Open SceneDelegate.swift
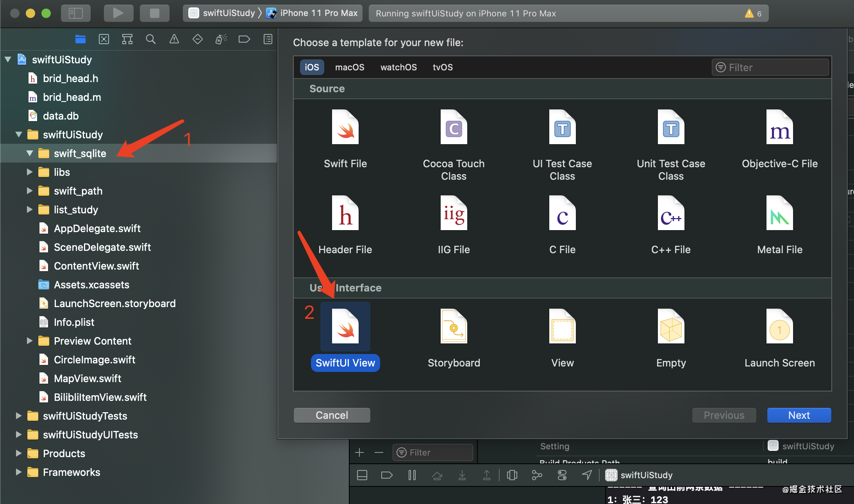 point(102,247)
